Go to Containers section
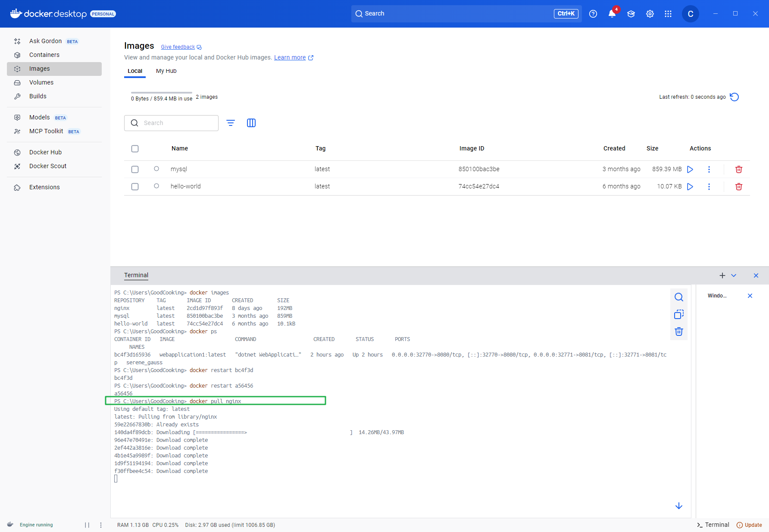This screenshot has width=769, height=532. (x=54, y=55)
